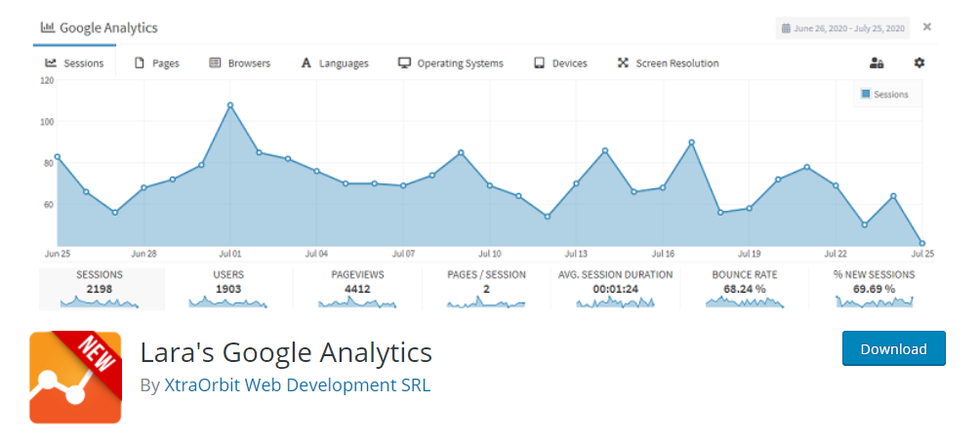
Task: Click the settings gear icon
Action: 919,62
